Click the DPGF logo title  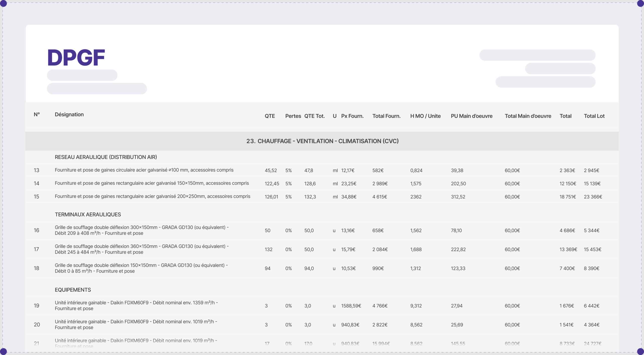coord(76,58)
